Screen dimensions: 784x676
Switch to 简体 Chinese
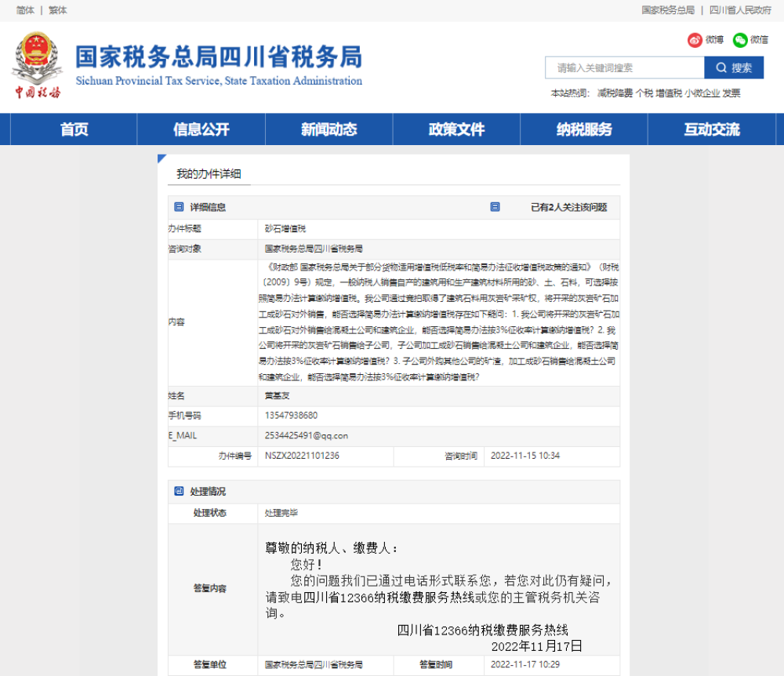(x=24, y=10)
